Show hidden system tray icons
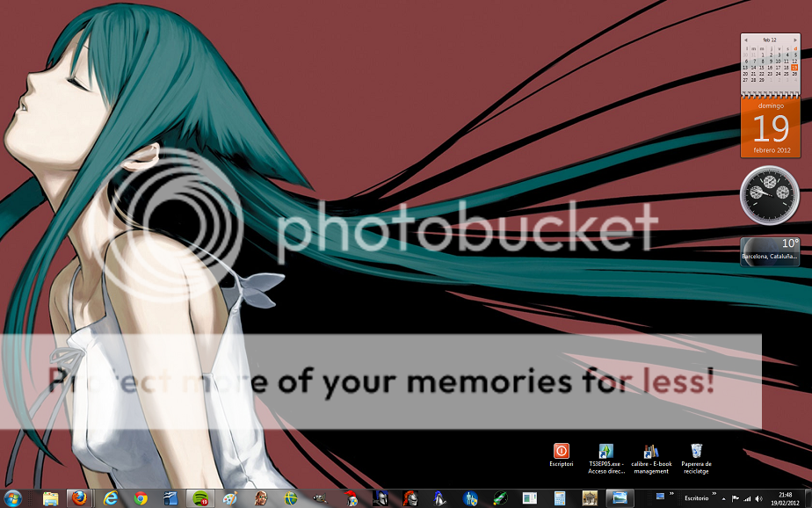 pyautogui.click(x=725, y=498)
